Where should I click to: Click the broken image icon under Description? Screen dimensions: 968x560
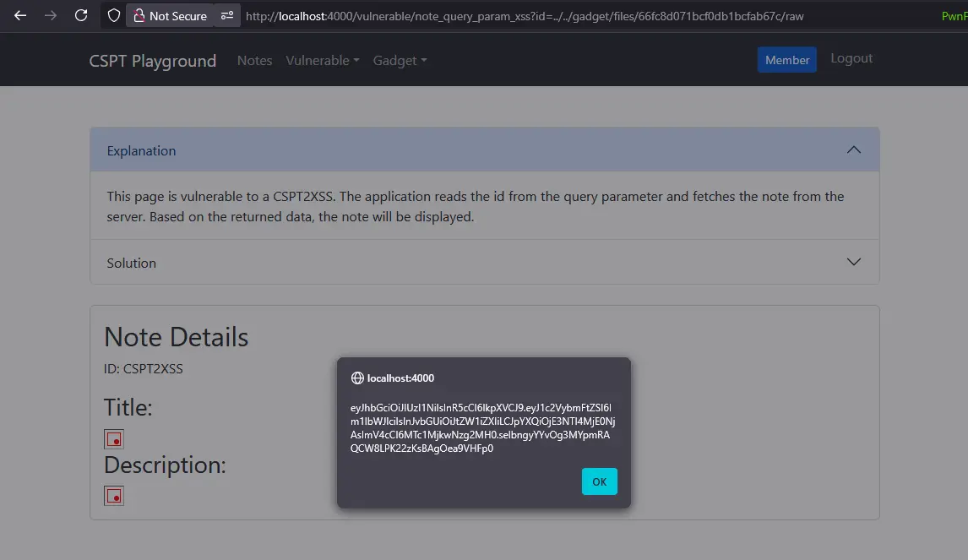click(114, 495)
